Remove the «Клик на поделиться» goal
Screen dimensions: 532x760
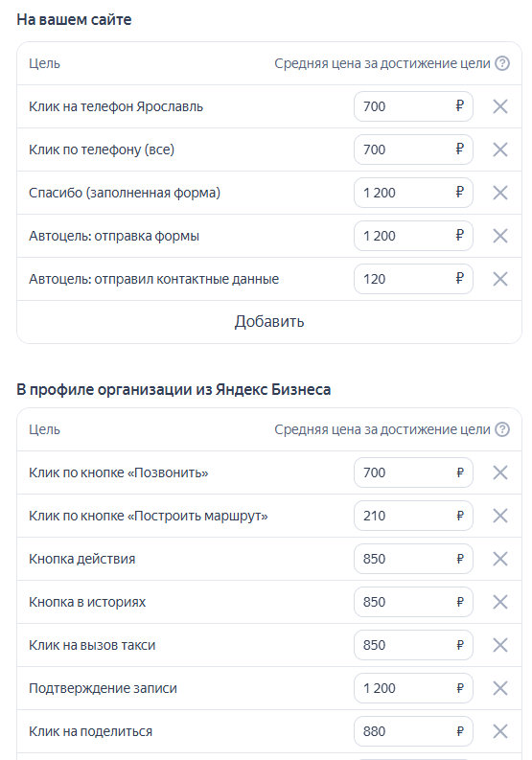point(500,731)
